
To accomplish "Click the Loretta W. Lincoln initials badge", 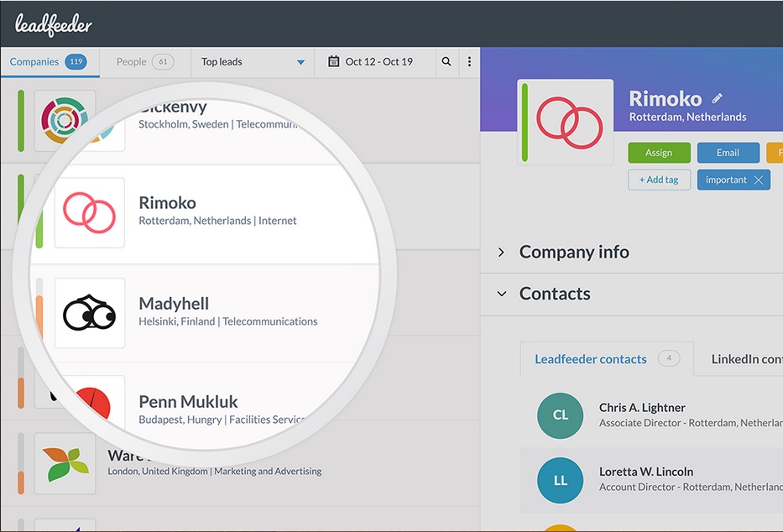I will [560, 481].
